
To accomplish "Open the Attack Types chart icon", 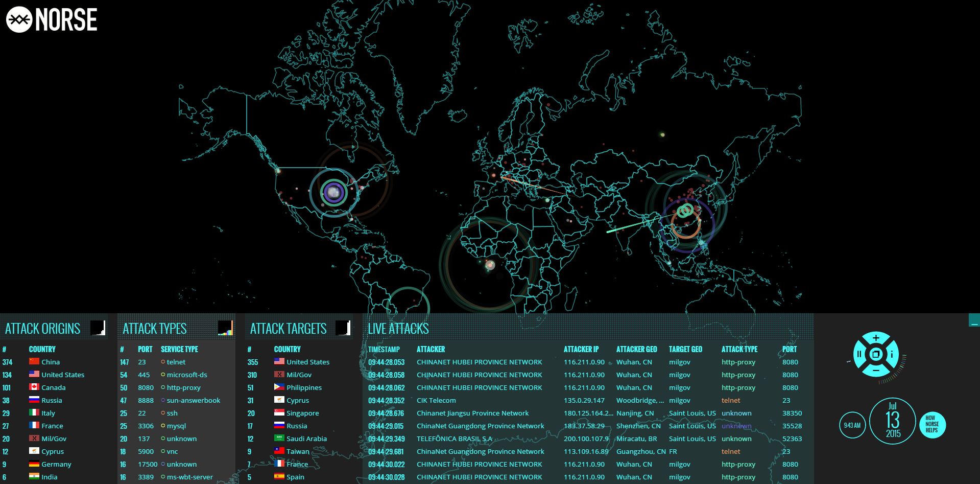I will 225,328.
